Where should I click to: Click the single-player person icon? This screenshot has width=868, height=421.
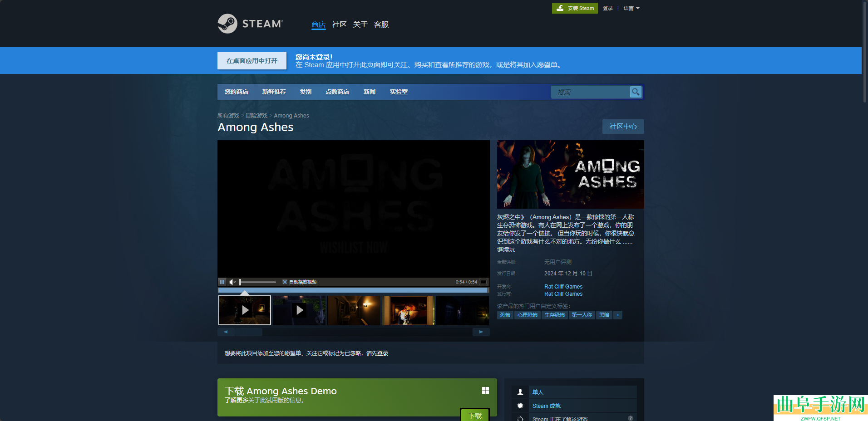click(x=520, y=392)
